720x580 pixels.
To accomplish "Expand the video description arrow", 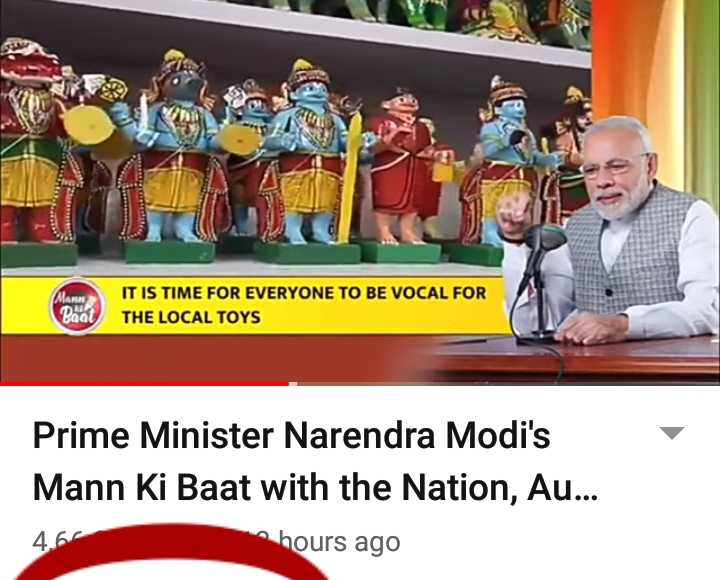I will tap(671, 433).
